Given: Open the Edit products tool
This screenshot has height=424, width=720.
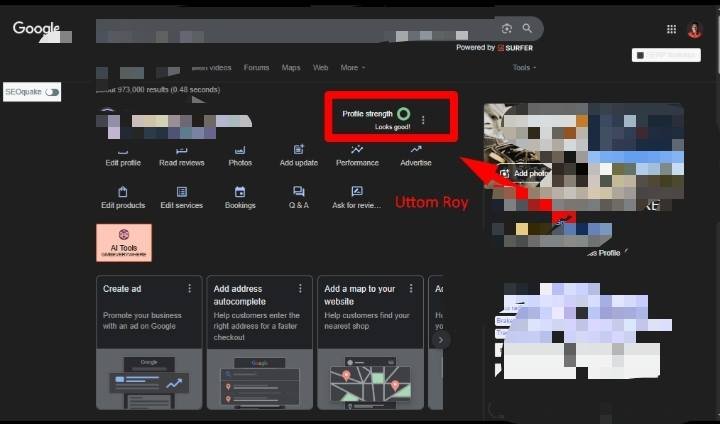Looking at the screenshot, I should coord(123,197).
